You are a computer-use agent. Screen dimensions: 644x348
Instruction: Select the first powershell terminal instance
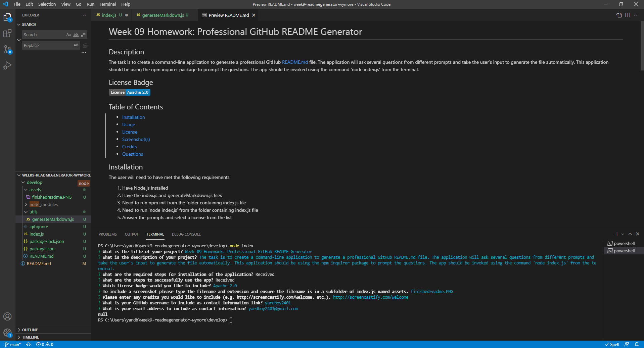(x=624, y=243)
